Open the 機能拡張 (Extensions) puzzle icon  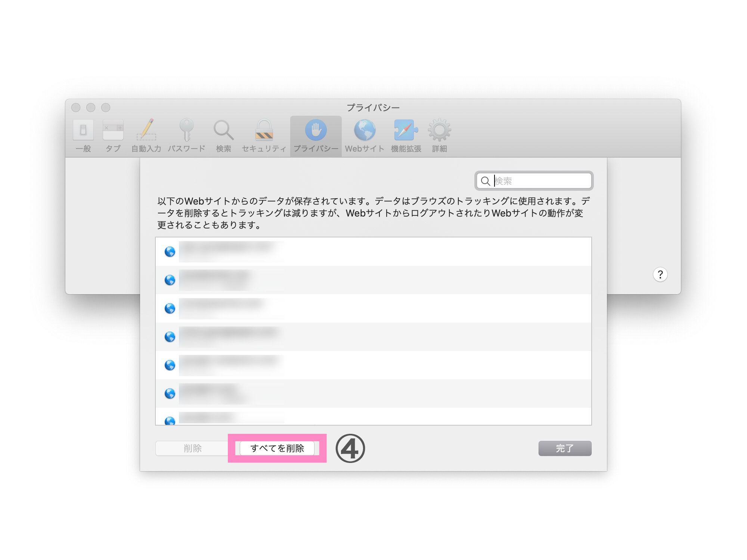(x=406, y=130)
